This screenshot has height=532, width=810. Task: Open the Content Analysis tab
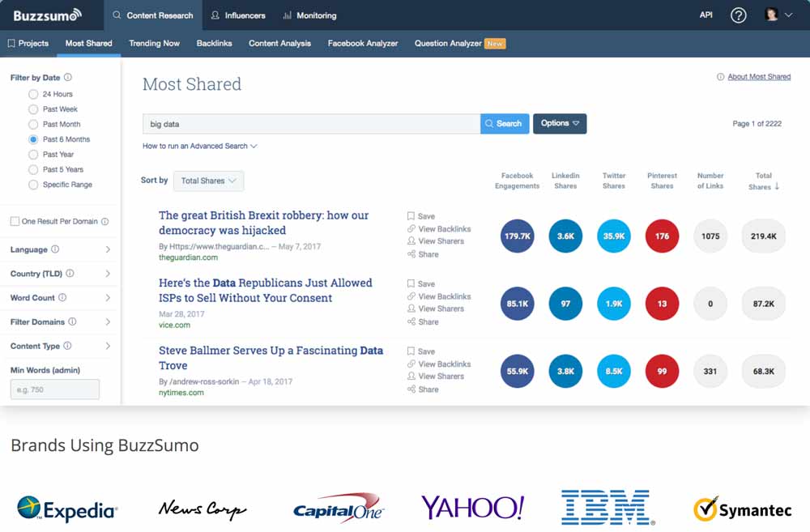coord(279,44)
